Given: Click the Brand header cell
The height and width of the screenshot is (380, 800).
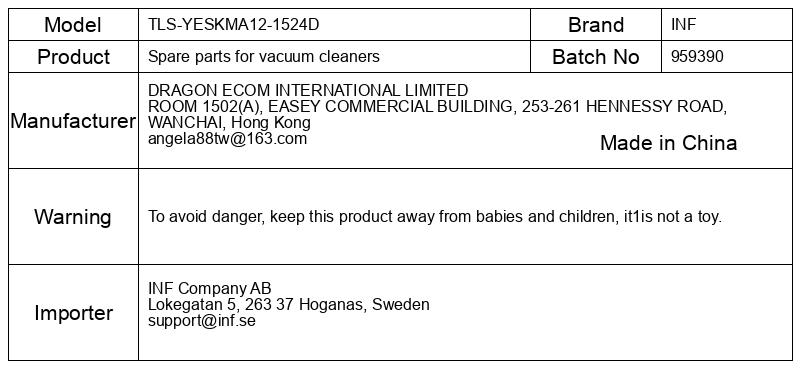Looking at the screenshot, I should (x=596, y=24).
